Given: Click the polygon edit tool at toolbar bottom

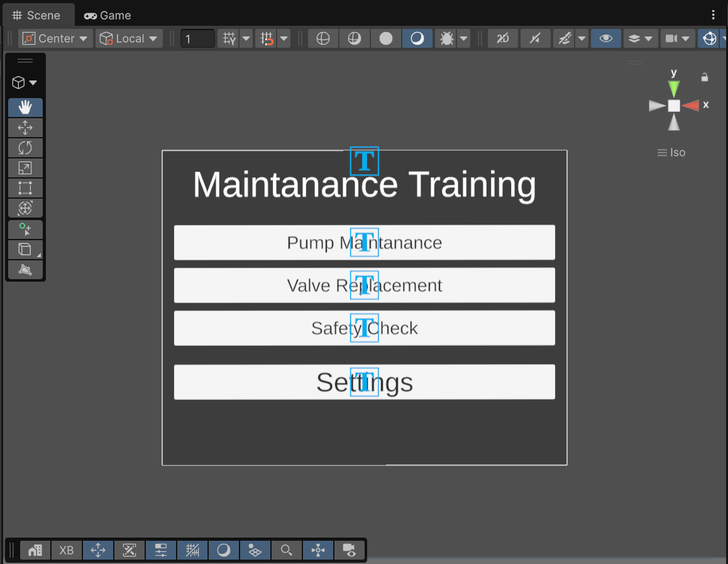Looking at the screenshot, I should tap(25, 269).
